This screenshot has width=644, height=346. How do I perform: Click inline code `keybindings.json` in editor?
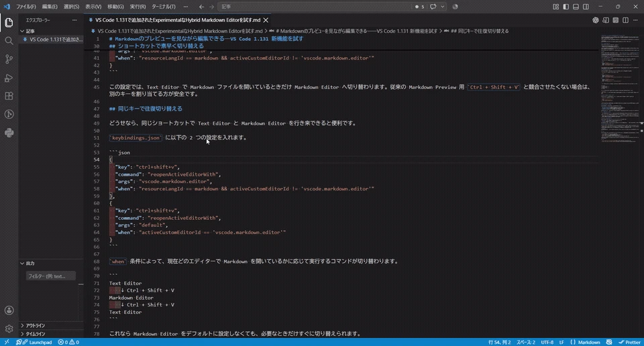click(136, 138)
